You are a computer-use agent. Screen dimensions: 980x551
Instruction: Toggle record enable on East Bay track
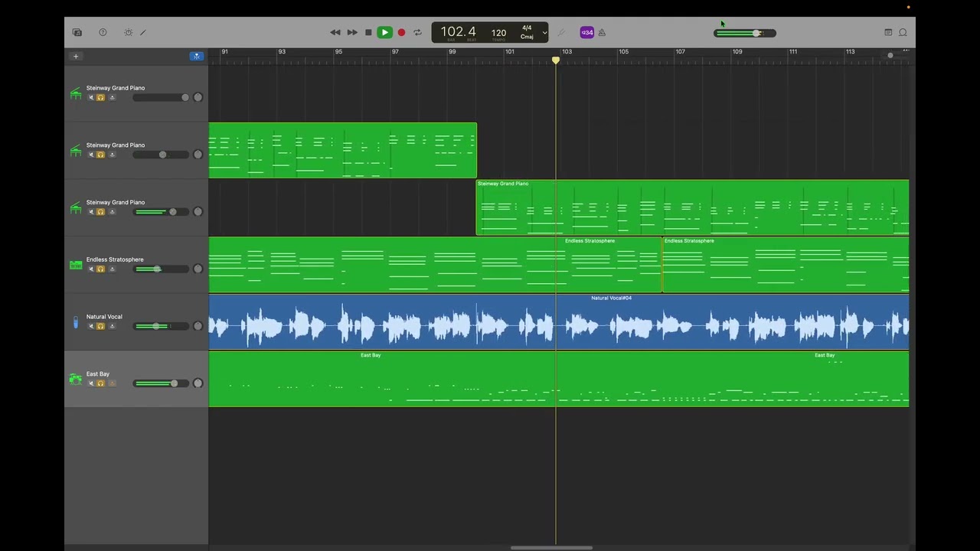point(112,383)
